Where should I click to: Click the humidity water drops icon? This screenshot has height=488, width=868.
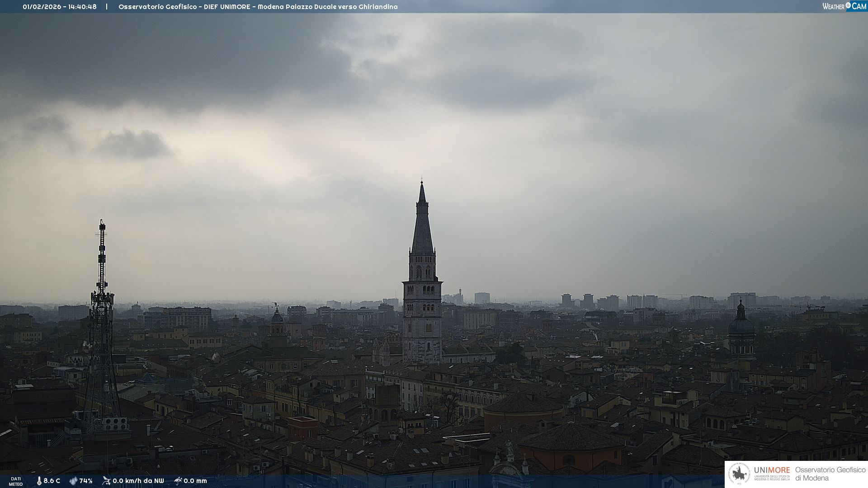73,481
